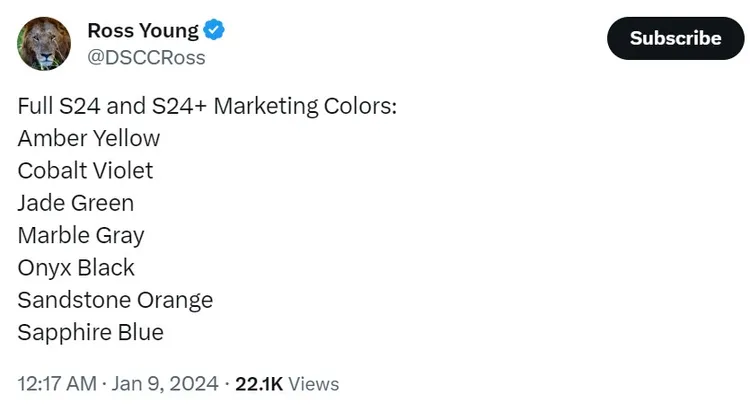The height and width of the screenshot is (410, 750).
Task: Click the Sapphire Blue line
Action: [90, 332]
